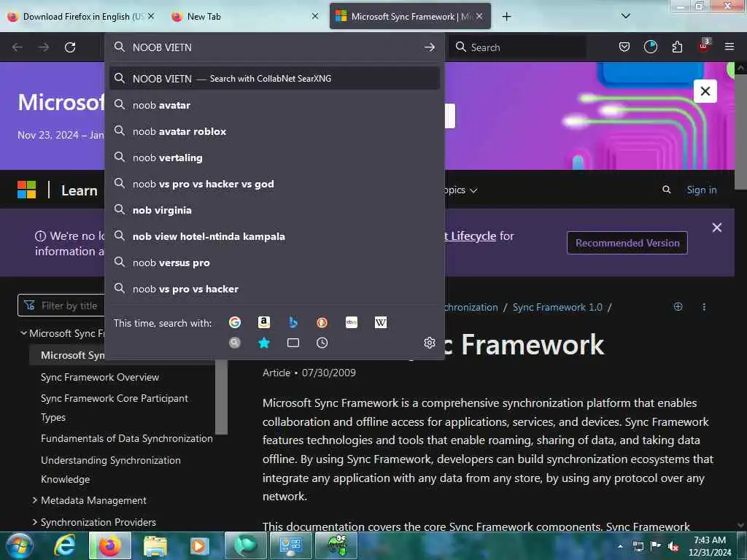Viewport: 747px width, 560px height.
Task: Select suggestion noob avatar
Action: (274, 105)
